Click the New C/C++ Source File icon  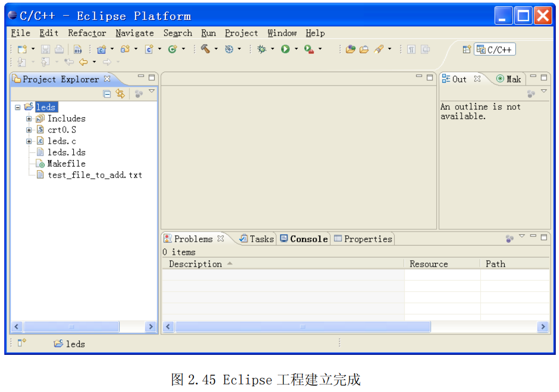[150, 49]
